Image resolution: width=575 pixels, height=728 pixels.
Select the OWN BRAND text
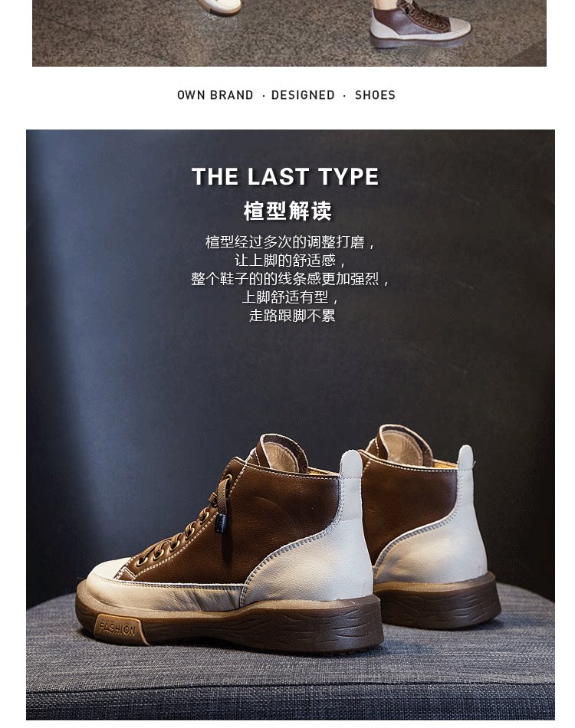215,95
